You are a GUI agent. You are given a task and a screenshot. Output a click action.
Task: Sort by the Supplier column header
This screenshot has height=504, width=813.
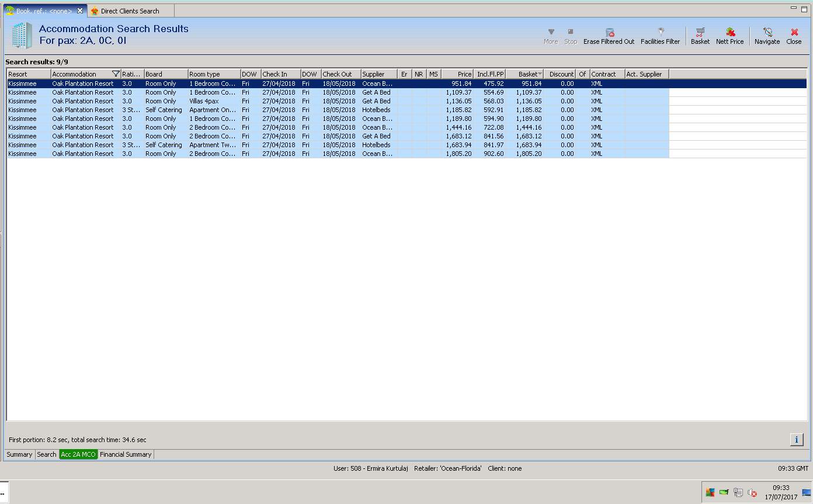click(379, 74)
